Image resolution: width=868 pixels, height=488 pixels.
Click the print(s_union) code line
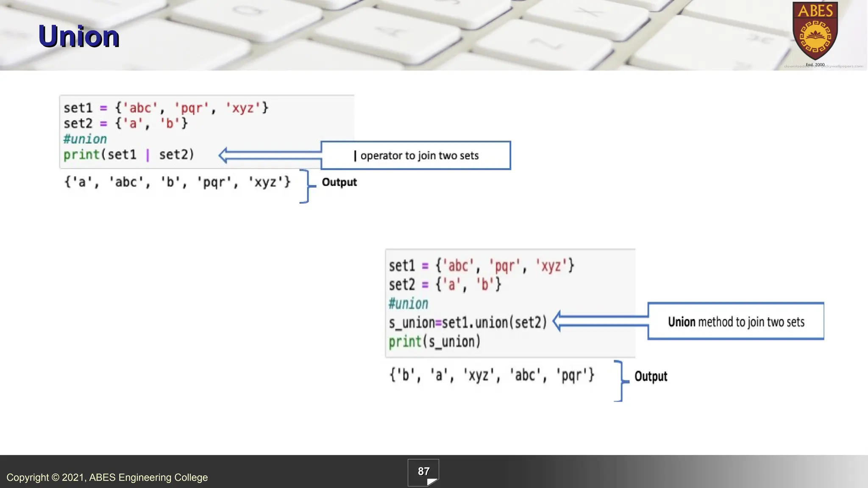(x=434, y=341)
